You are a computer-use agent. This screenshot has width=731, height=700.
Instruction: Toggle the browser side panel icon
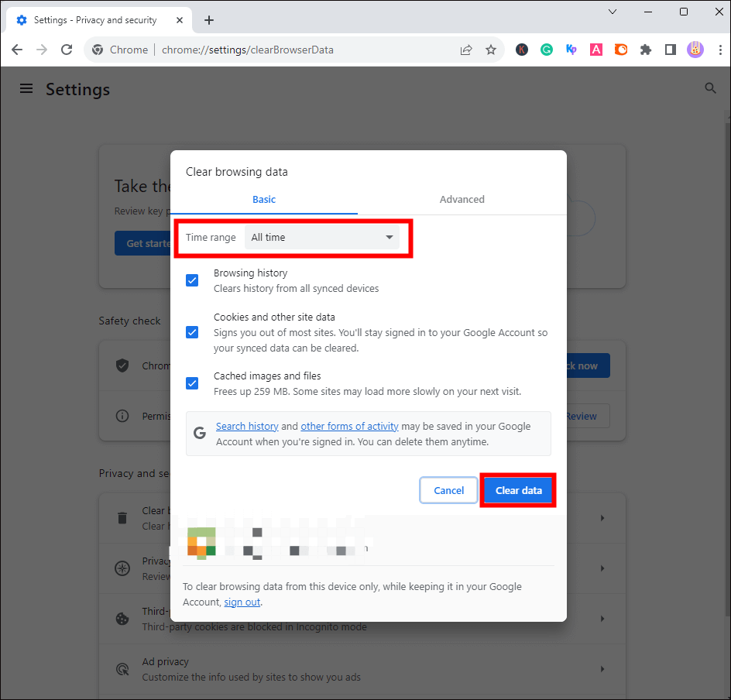671,50
